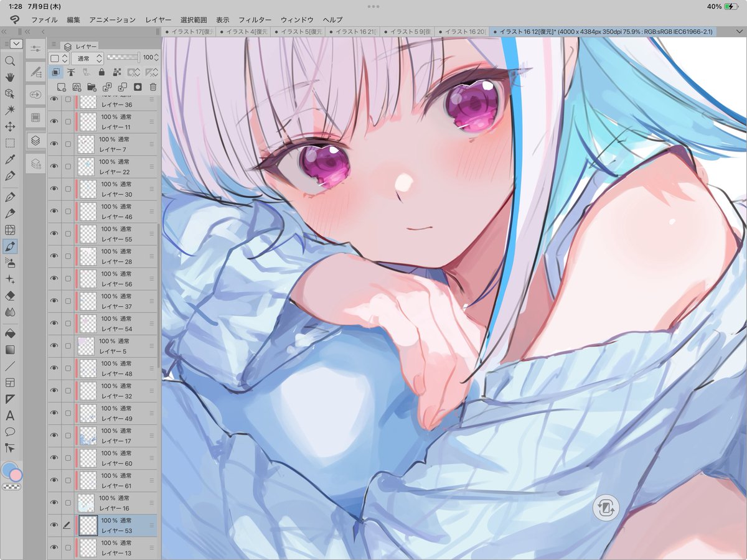Click the opacity 100 stepper arrows
The width and height of the screenshot is (747, 560).
(157, 57)
